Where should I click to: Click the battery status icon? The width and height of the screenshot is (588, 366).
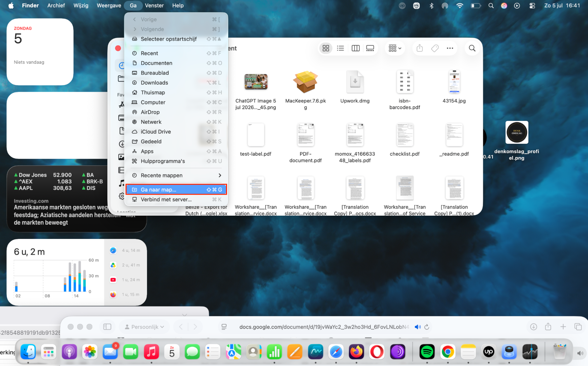coord(475,6)
